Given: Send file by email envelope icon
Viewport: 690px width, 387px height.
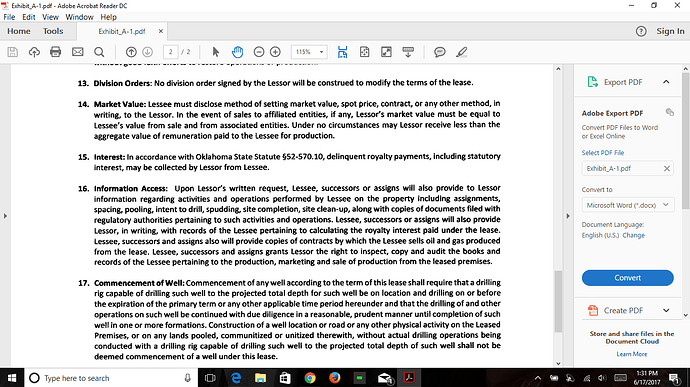Looking at the screenshot, I should point(77,52).
